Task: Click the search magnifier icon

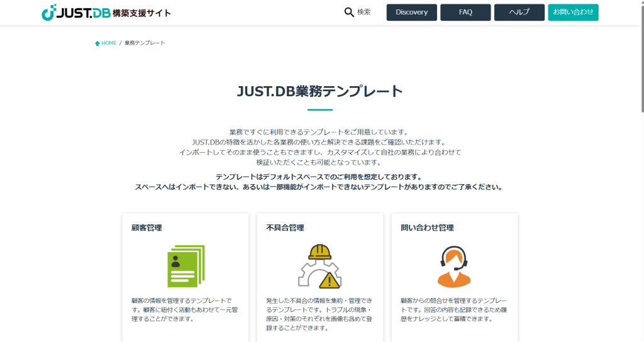Action: pos(348,13)
